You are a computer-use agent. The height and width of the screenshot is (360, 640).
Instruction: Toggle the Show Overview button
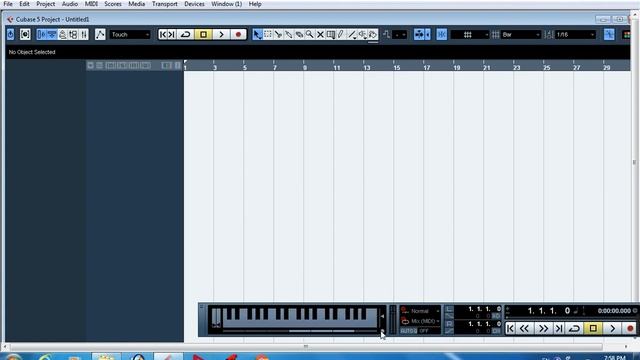[x=62, y=35]
